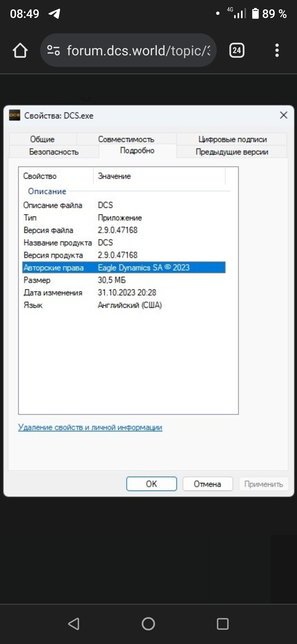Tap the Android recent apps square button
Image resolution: width=297 pixels, height=644 pixels.
[x=223, y=624]
